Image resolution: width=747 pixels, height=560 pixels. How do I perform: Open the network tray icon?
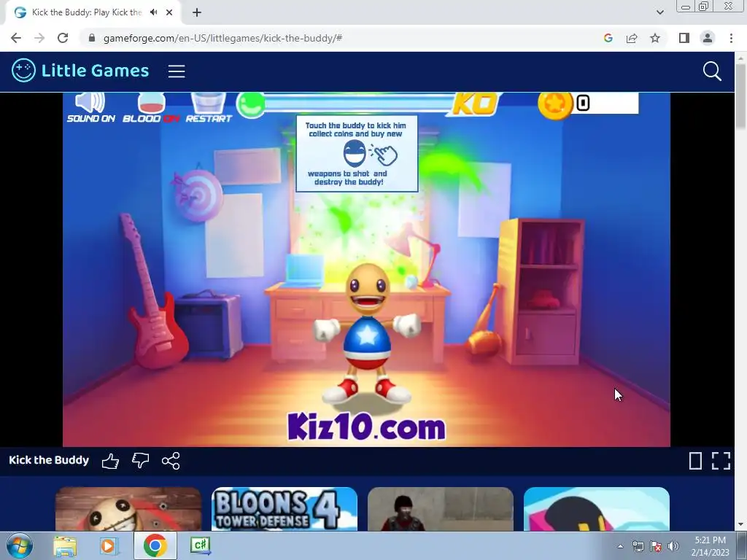pyautogui.click(x=638, y=546)
